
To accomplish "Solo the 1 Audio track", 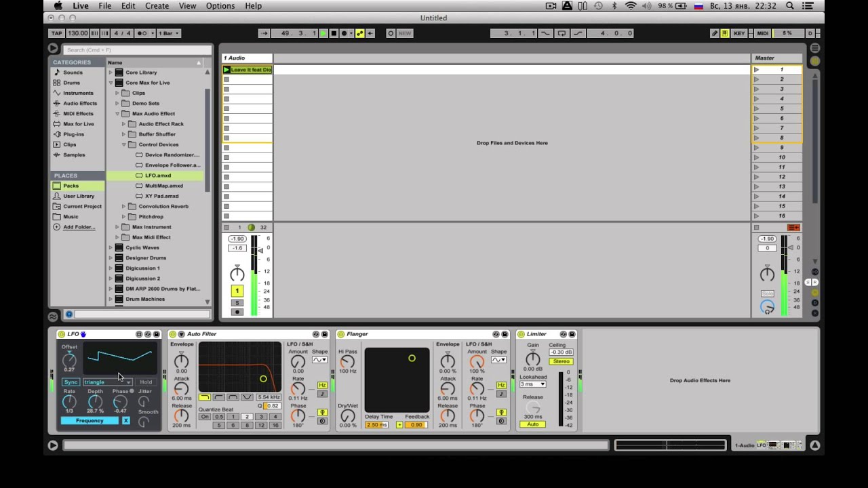I will click(x=237, y=302).
